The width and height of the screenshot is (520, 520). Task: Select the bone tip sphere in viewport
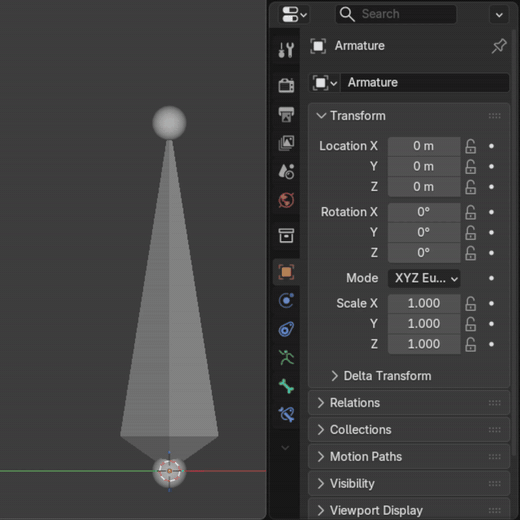pos(169,123)
